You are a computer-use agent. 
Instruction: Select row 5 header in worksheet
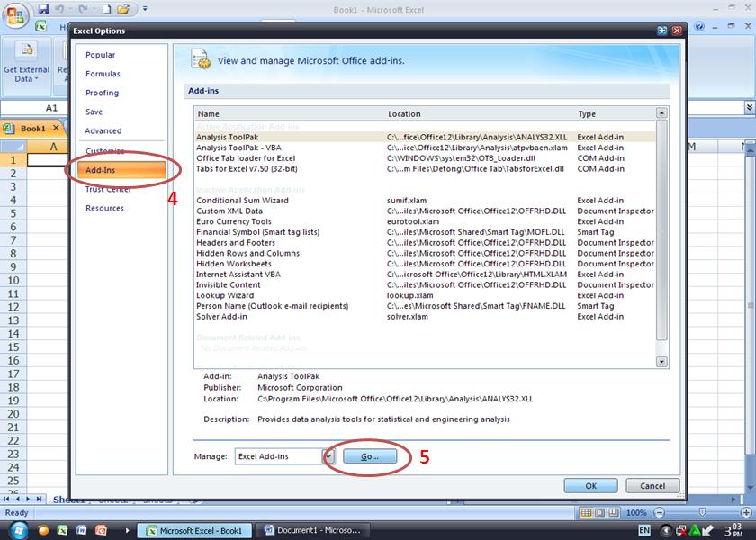[13, 213]
